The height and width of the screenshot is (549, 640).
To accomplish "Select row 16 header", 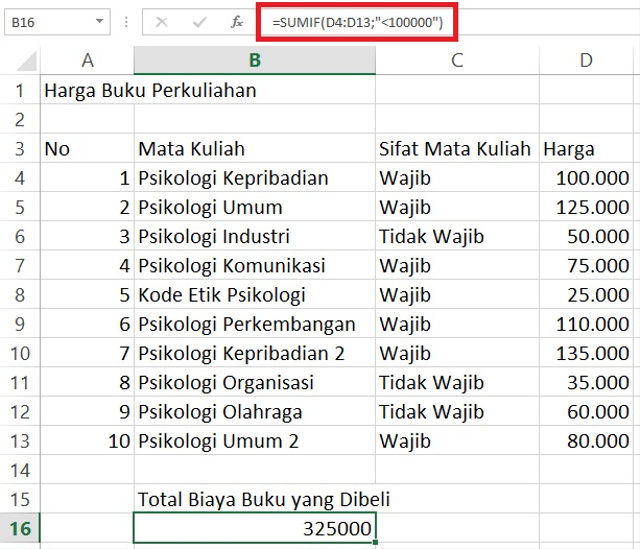I will click(x=20, y=529).
